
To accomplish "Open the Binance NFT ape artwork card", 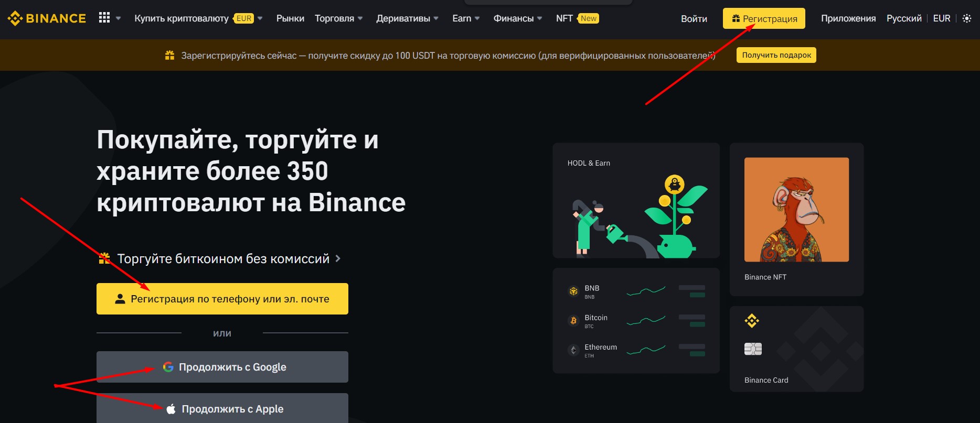I will [x=796, y=219].
